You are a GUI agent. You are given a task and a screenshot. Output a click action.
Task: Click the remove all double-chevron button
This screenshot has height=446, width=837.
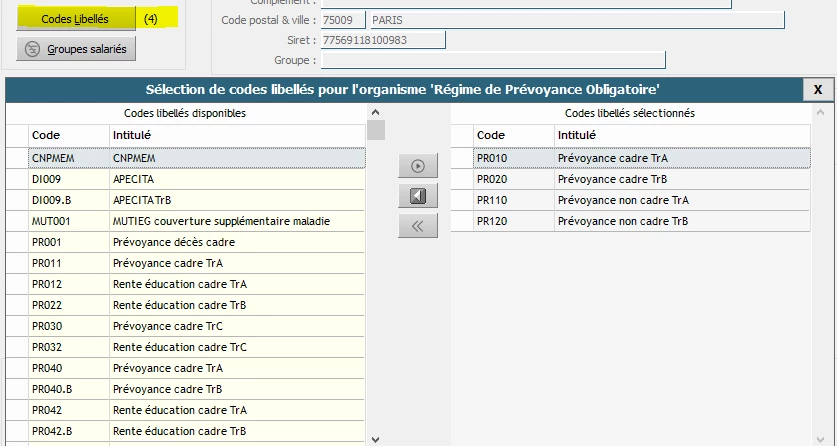tap(417, 226)
